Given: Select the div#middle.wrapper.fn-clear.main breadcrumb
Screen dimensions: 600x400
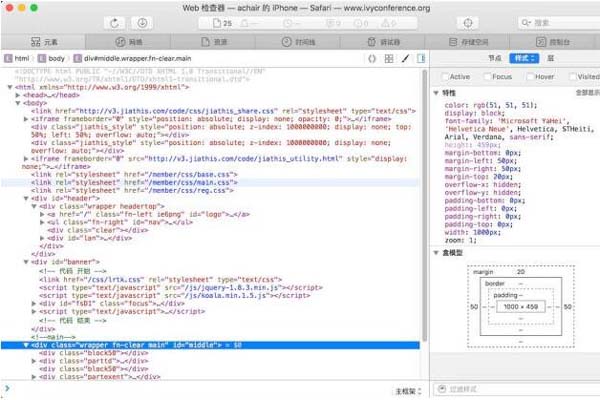Looking at the screenshot, I should click(132, 58).
